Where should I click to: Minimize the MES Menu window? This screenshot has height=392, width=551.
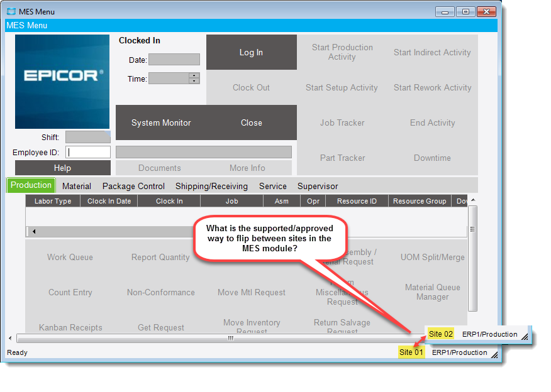coord(445,12)
